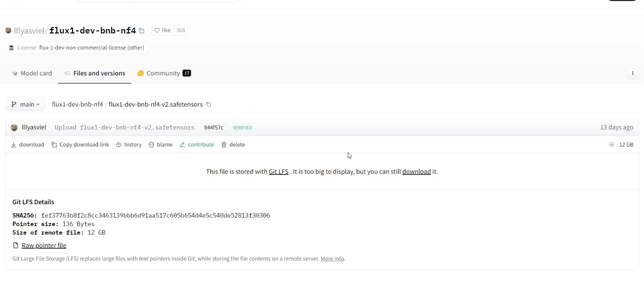Click inline download link in LFS message
The image size is (644, 295).
(x=416, y=172)
